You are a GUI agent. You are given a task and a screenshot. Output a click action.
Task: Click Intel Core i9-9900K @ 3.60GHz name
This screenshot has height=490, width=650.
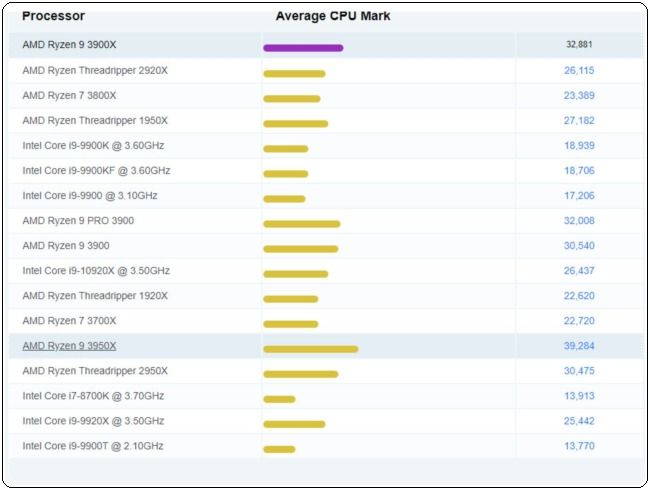pos(93,146)
